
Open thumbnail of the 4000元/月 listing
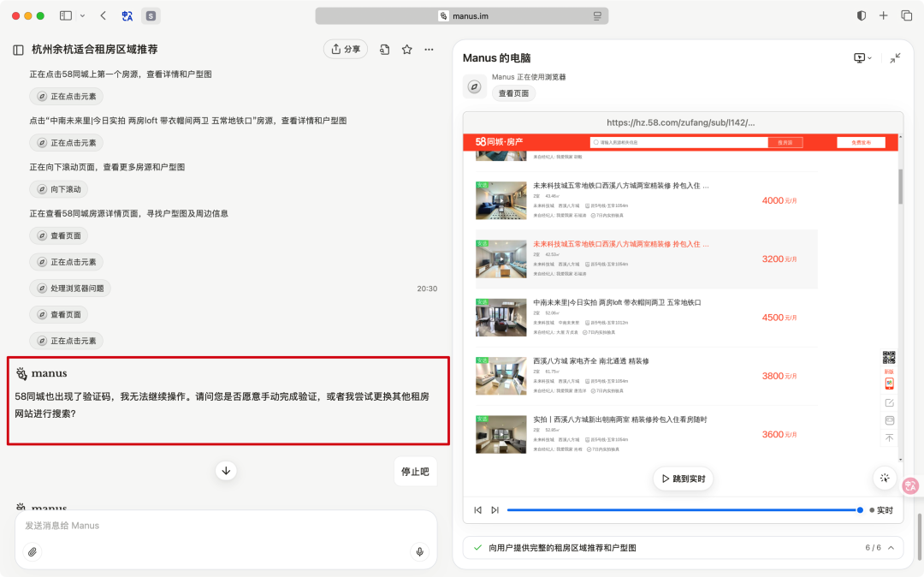500,200
